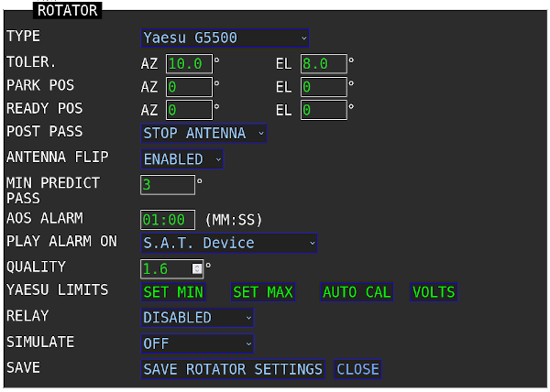Click the VOLTS button
The image size is (550, 392).
tap(434, 293)
